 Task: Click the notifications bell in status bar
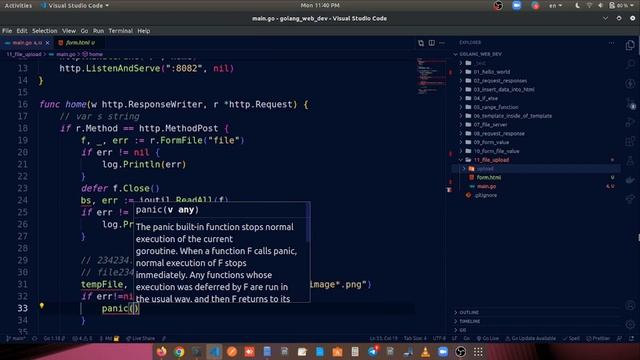(631, 338)
